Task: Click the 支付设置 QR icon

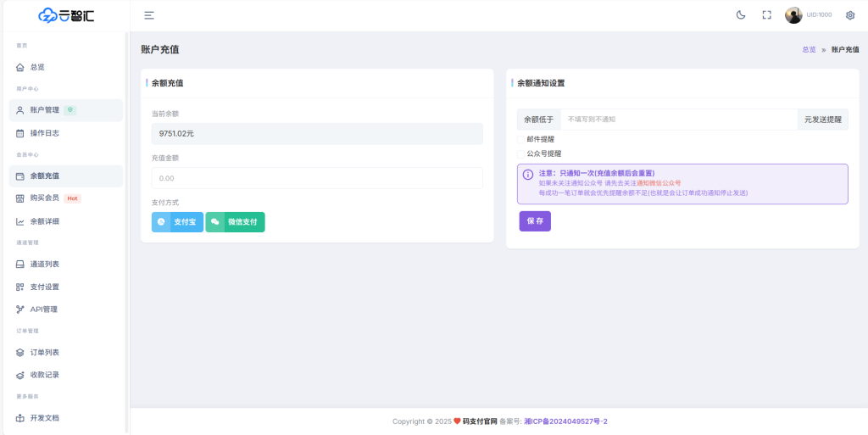Action: 20,287
